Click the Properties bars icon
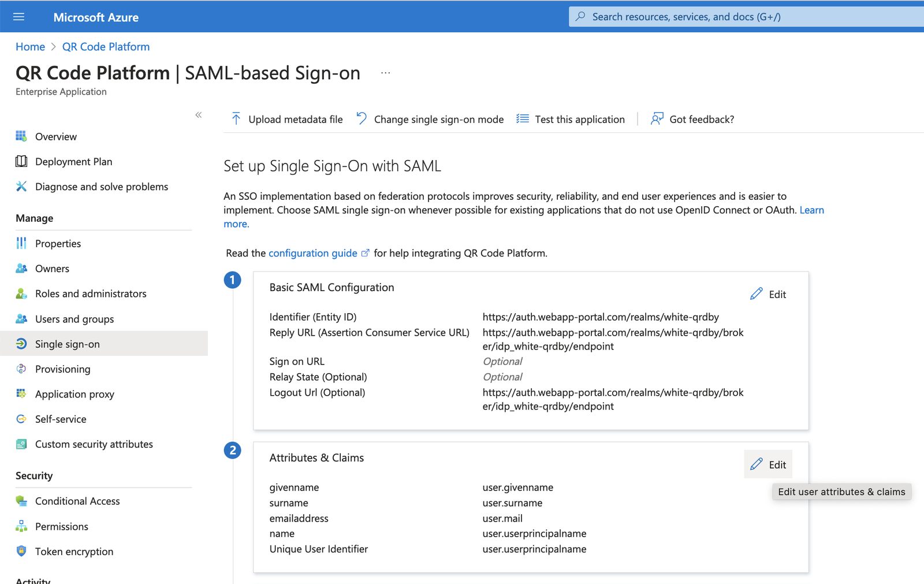 click(x=21, y=243)
